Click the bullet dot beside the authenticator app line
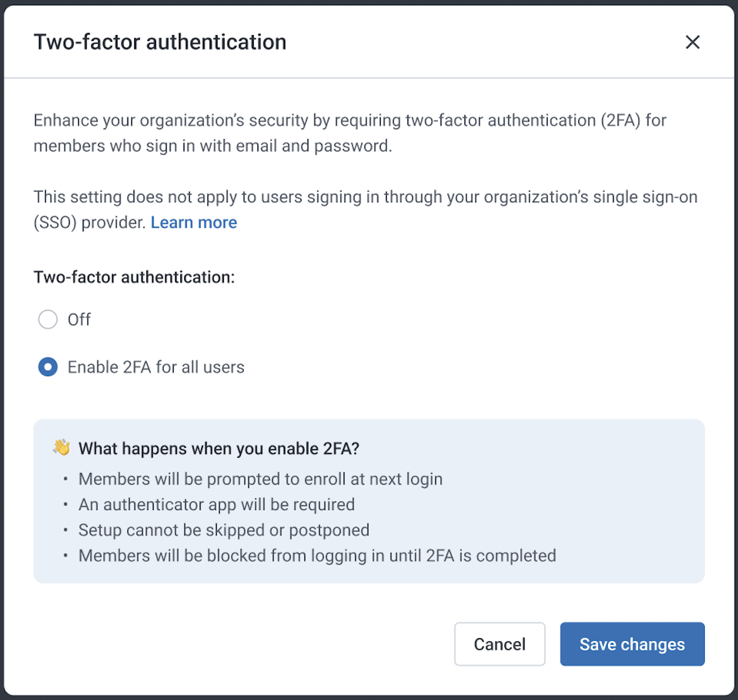This screenshot has height=700, width=738. tap(66, 505)
